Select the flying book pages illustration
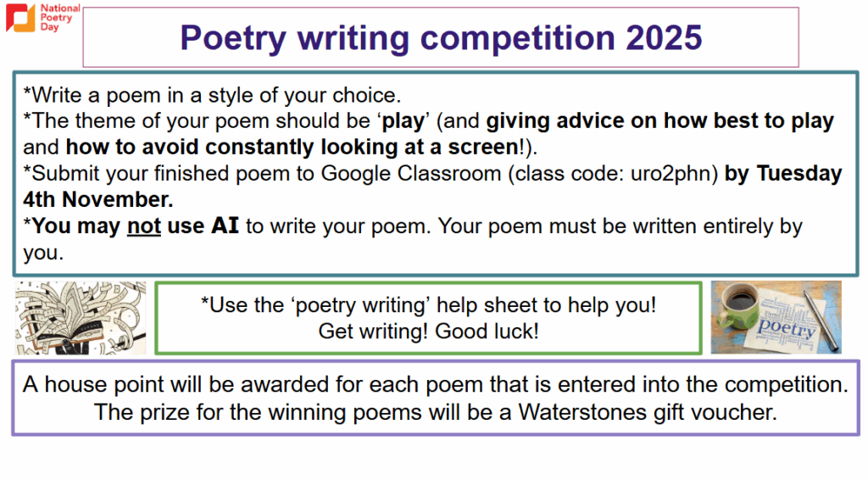The image size is (868, 480). pos(81,318)
